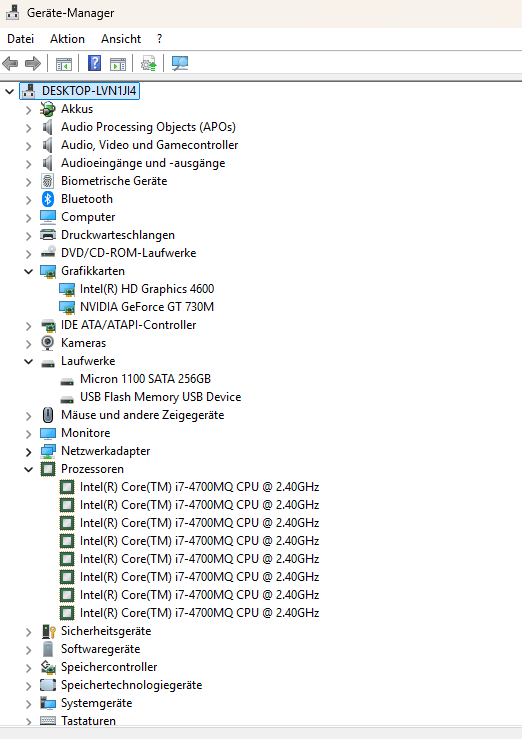Click show/hide console tree toolbar icon
This screenshot has height=739, width=522.
pos(64,63)
